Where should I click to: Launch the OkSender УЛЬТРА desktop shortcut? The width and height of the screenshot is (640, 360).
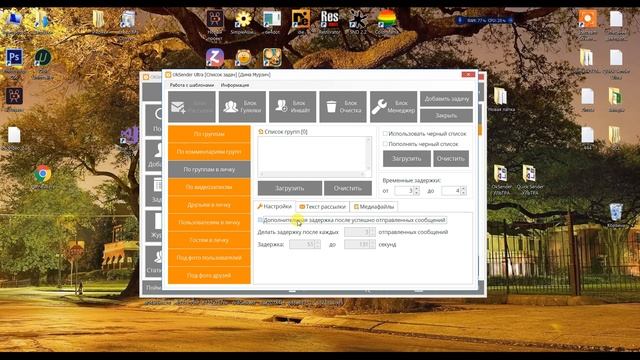[500, 174]
